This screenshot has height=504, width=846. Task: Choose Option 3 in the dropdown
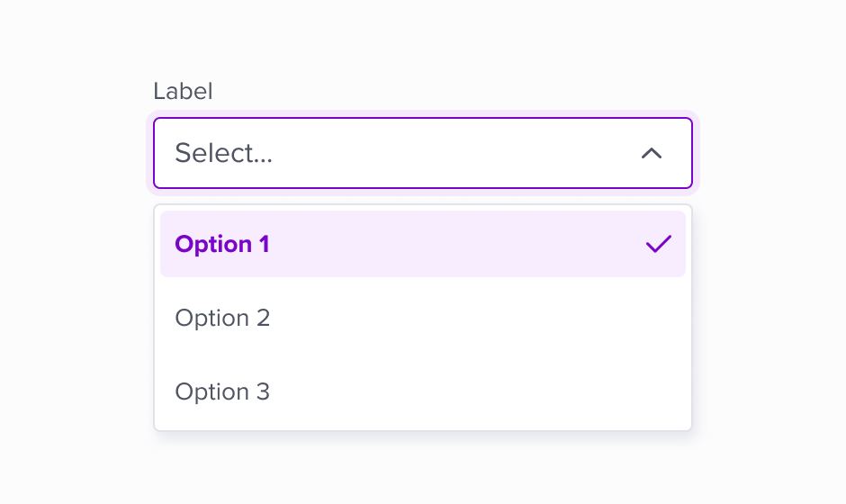[x=423, y=391]
